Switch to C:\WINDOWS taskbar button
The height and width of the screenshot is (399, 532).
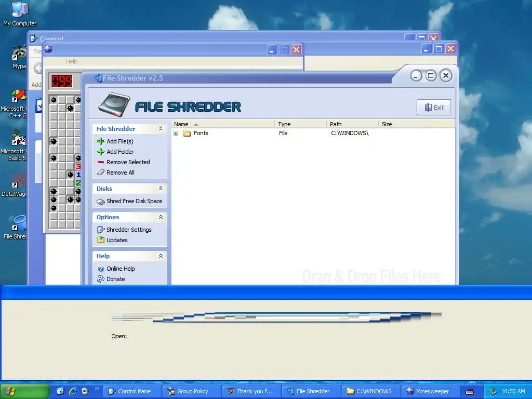click(371, 391)
